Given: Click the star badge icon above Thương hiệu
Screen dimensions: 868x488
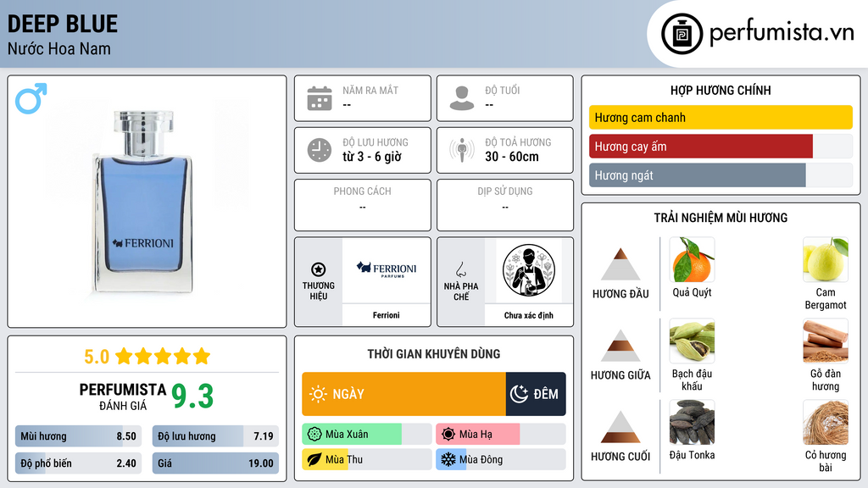Looking at the screenshot, I should [319, 269].
